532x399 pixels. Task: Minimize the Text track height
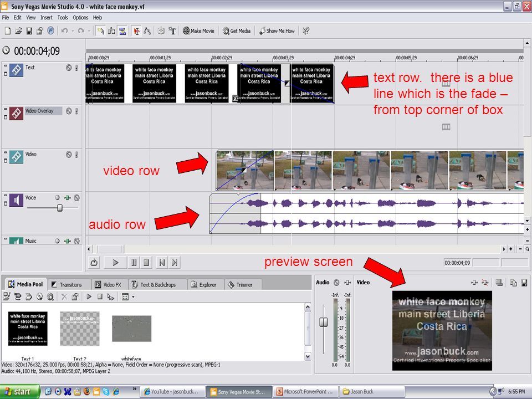click(6, 66)
